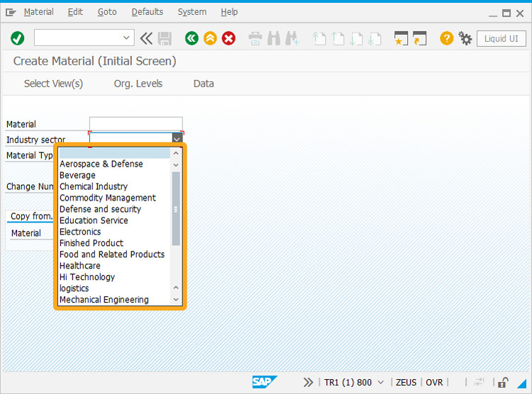Open the Defaults menu
The width and height of the screenshot is (532, 394).
tap(147, 12)
